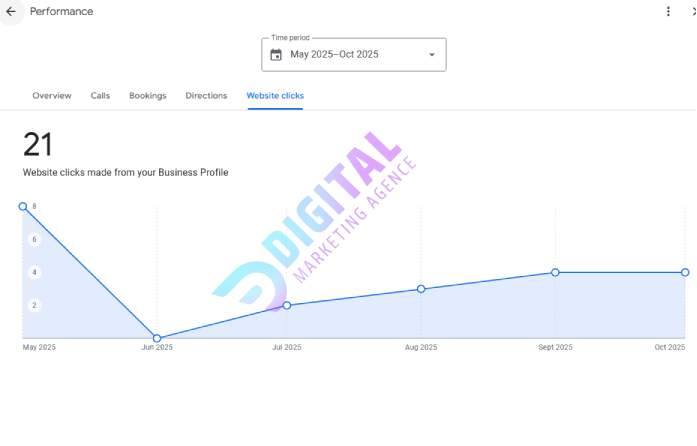Viewport: 697px width, 446px height.
Task: Click the 'Website clicks made from your Business Profile' text
Action: [x=125, y=173]
